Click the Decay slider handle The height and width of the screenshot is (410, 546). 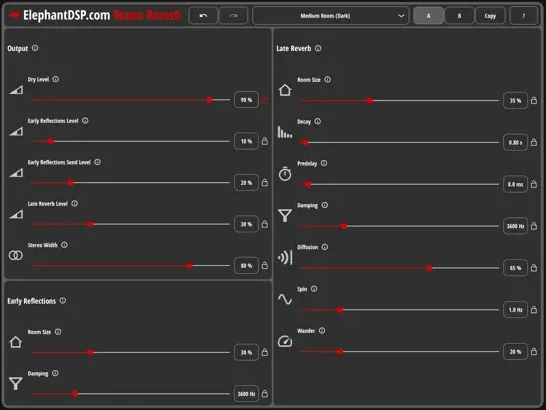pyautogui.click(x=305, y=142)
